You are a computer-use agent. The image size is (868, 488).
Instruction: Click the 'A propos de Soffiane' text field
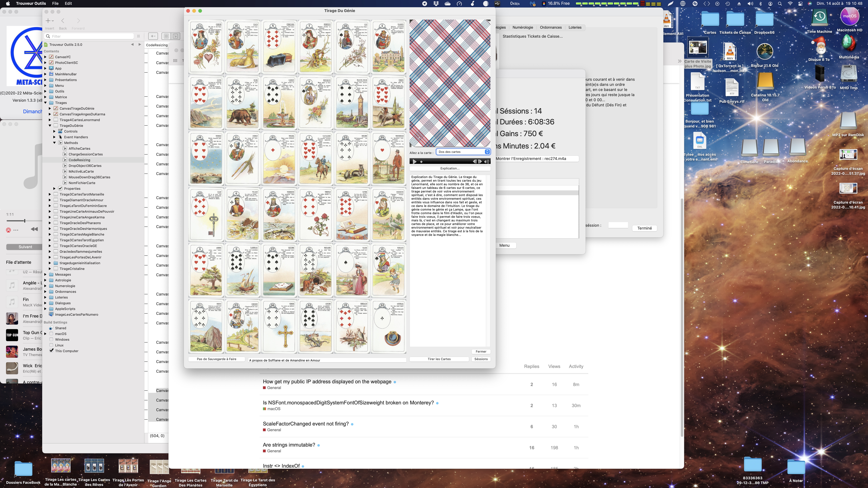327,360
